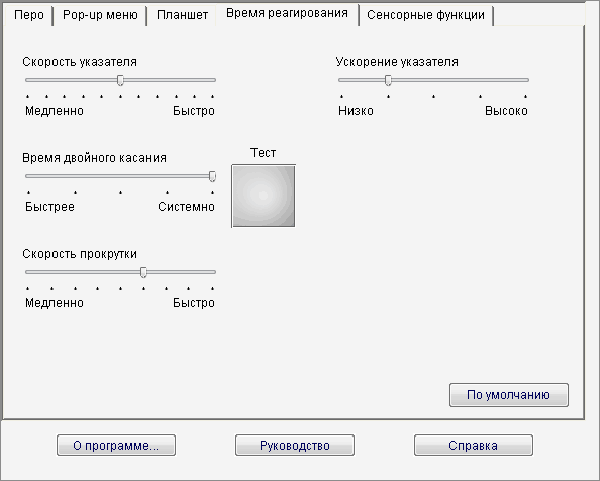The image size is (600, 481).
Task: Click the По умолчанию button
Action: point(509,395)
